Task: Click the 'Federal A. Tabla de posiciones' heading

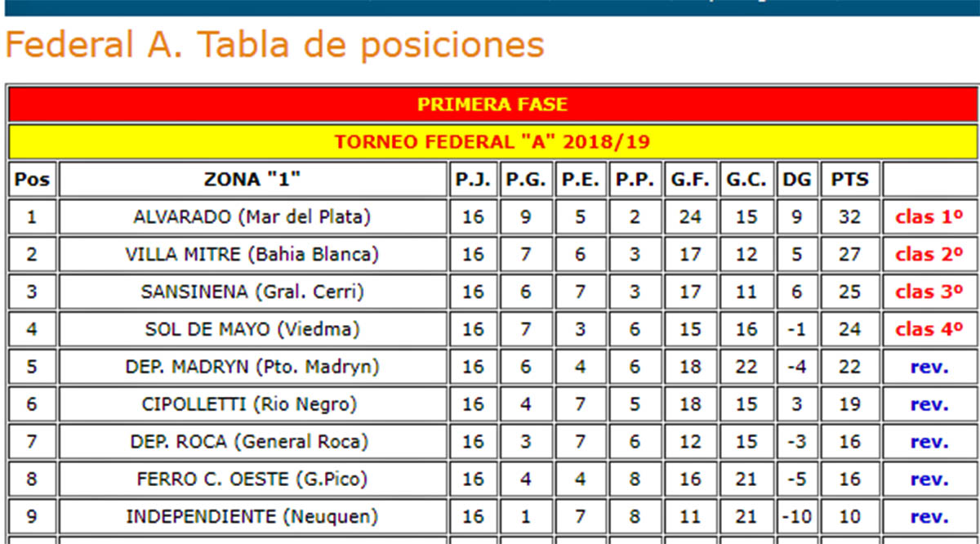Action: pyautogui.click(x=274, y=46)
